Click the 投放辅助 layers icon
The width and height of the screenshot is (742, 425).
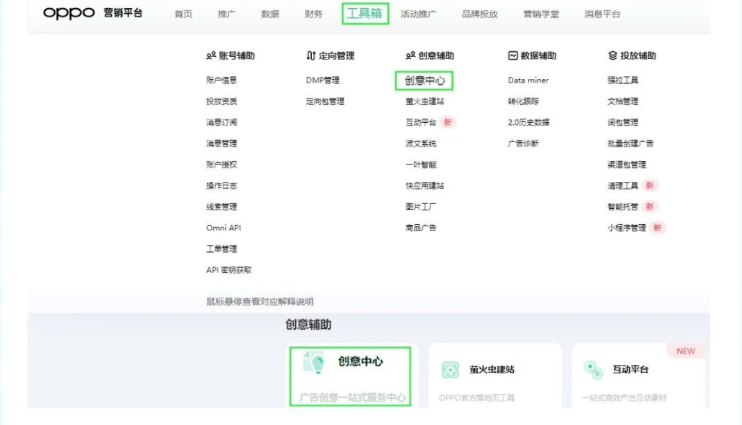(x=612, y=56)
